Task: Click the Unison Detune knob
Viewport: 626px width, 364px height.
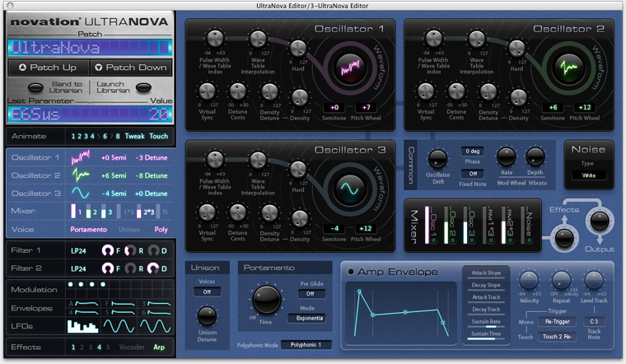Action: coord(207,316)
